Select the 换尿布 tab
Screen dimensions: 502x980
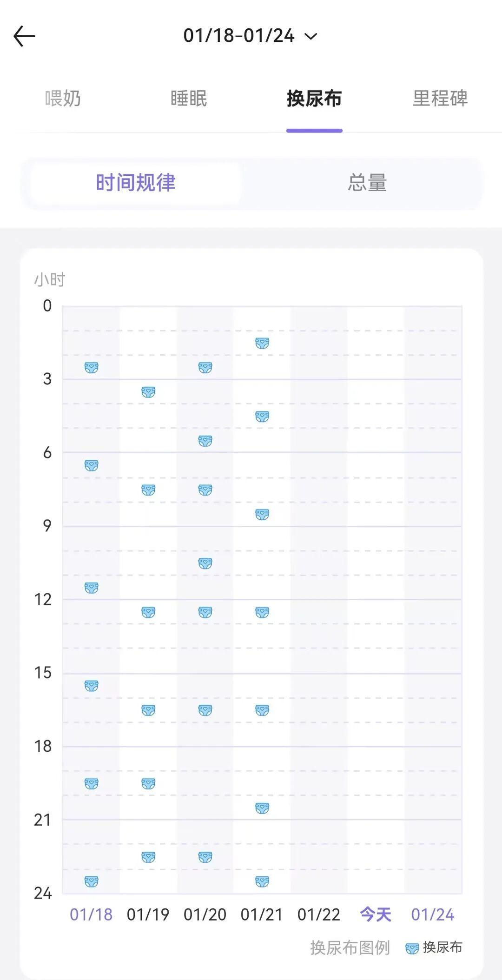[314, 99]
